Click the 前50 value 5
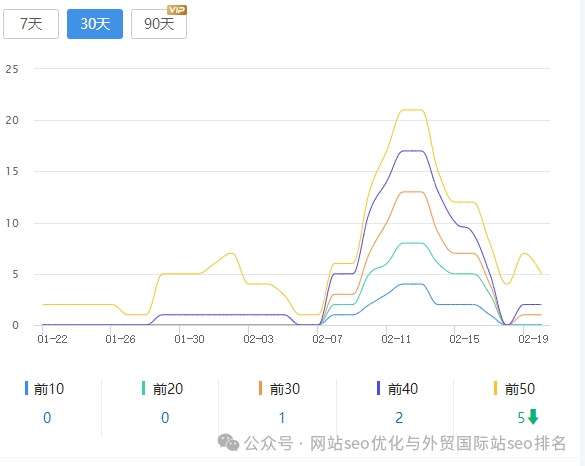Image resolution: width=585 pixels, height=466 pixels. pos(521,418)
